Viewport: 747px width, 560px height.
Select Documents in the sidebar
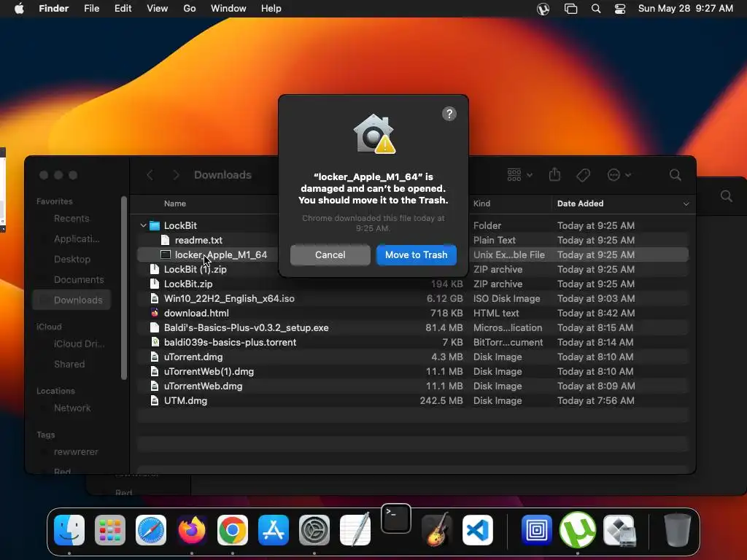pos(79,279)
